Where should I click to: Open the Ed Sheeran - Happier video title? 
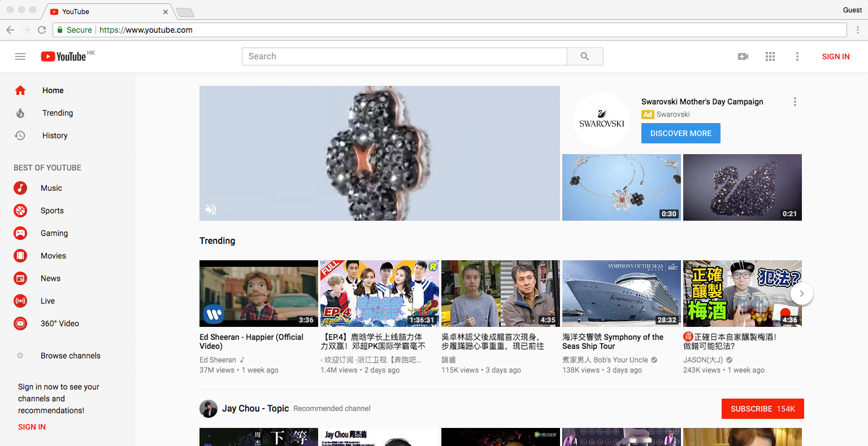pos(251,342)
